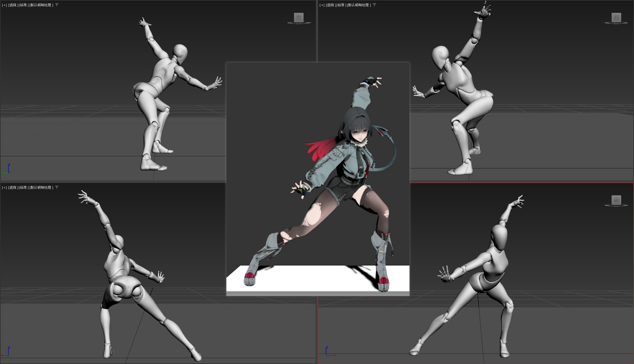
Task: Click the compass ring under the 左 ViewCube
Action: coord(299,23)
